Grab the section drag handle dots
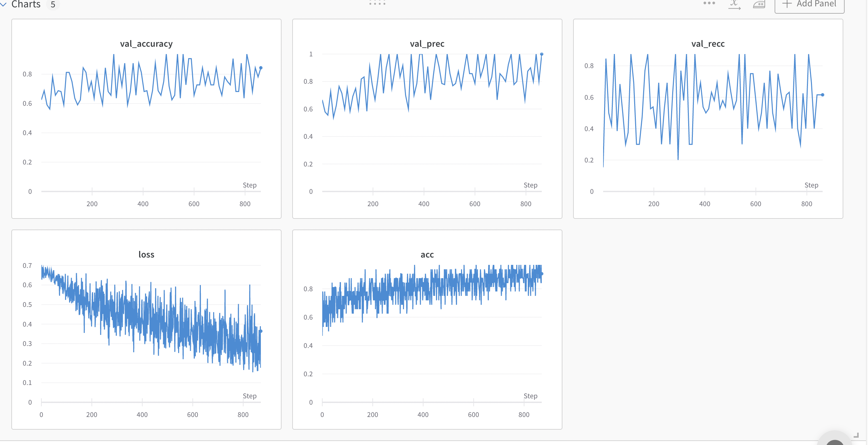868x445 pixels. 377,3
